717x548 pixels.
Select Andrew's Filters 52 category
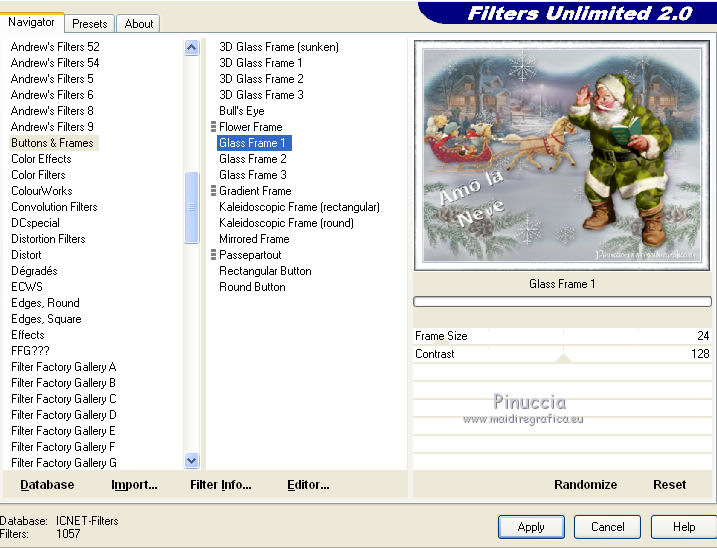[55, 47]
